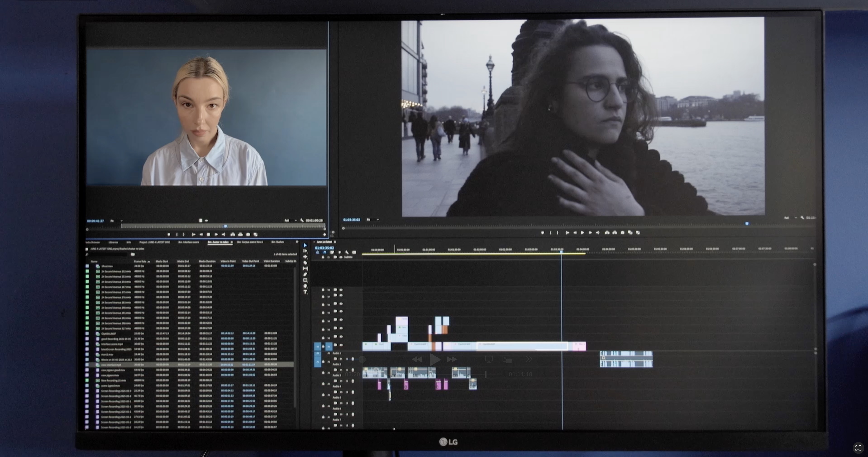Solo the Audio 2 track
Image resolution: width=868 pixels, height=457 pixels.
pyautogui.click(x=347, y=370)
